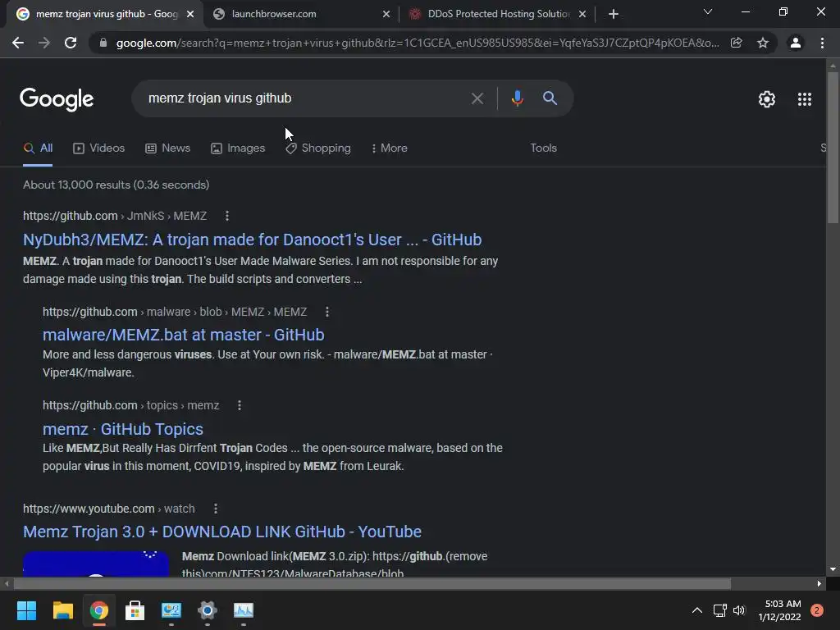Share this page icon in address bar

pyautogui.click(x=737, y=43)
